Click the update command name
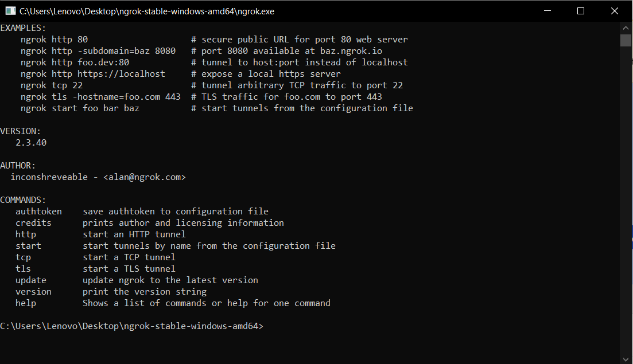Viewport: 633px width, 364px height. coord(31,280)
